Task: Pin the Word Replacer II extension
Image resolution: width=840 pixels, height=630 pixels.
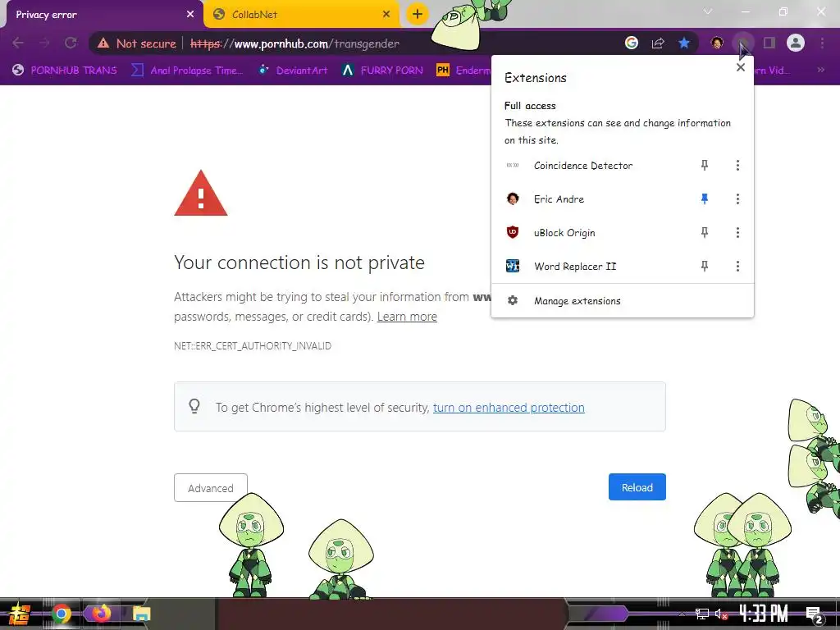Action: (705, 267)
